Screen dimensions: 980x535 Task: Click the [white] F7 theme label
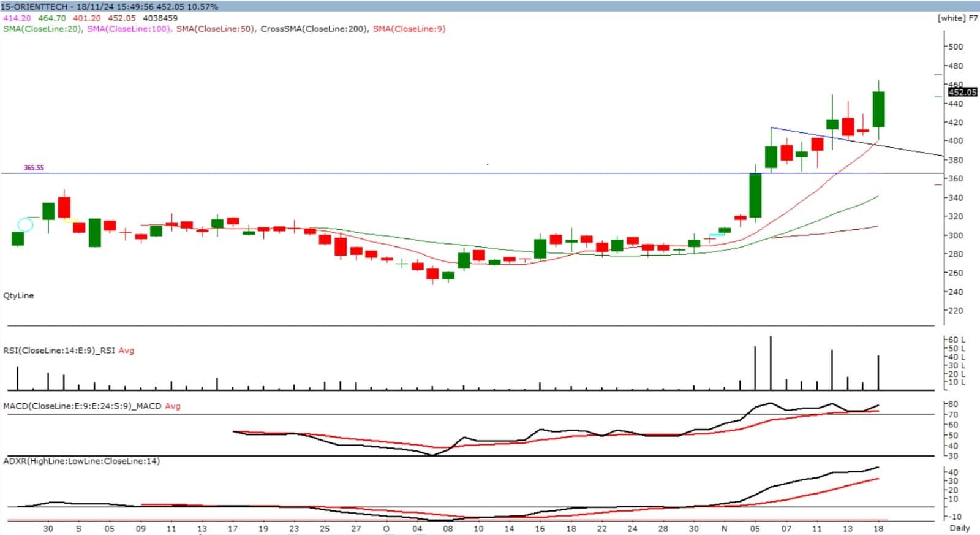957,18
